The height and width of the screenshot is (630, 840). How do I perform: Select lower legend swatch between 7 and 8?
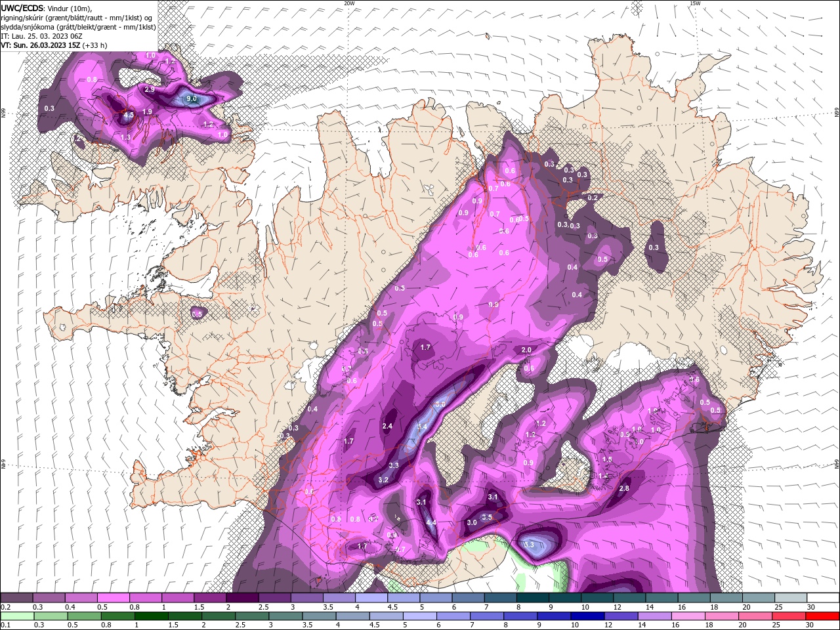487,616
